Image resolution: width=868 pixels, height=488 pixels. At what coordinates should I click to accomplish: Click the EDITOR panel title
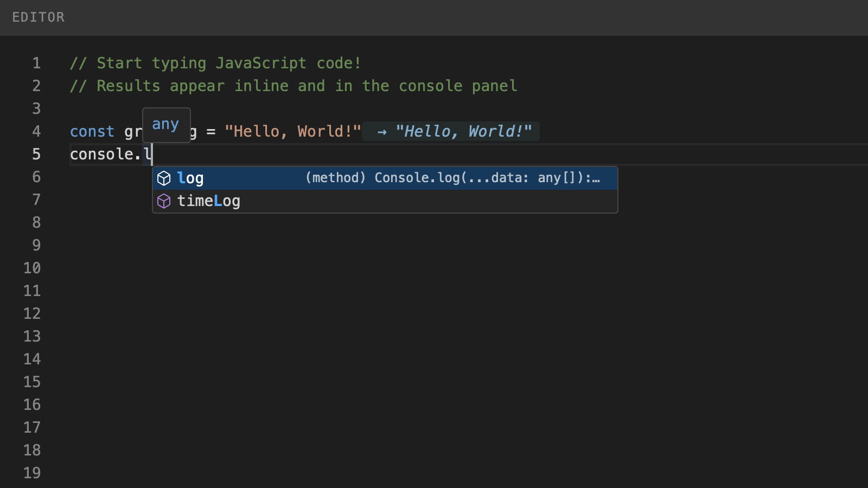pyautogui.click(x=38, y=17)
